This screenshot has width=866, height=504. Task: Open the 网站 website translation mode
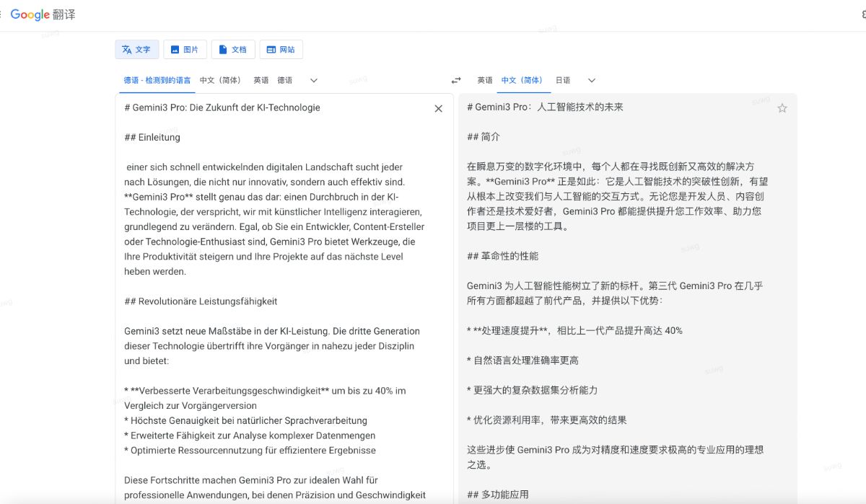click(281, 49)
